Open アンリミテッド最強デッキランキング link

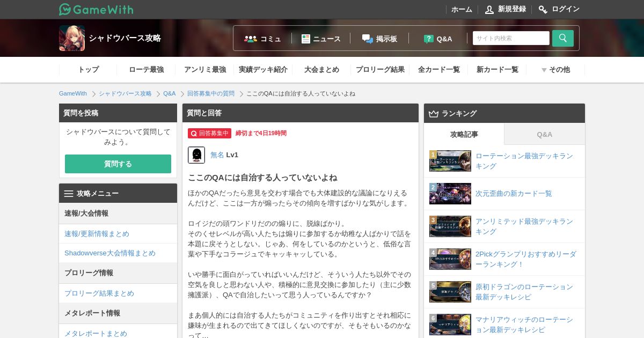(x=524, y=226)
